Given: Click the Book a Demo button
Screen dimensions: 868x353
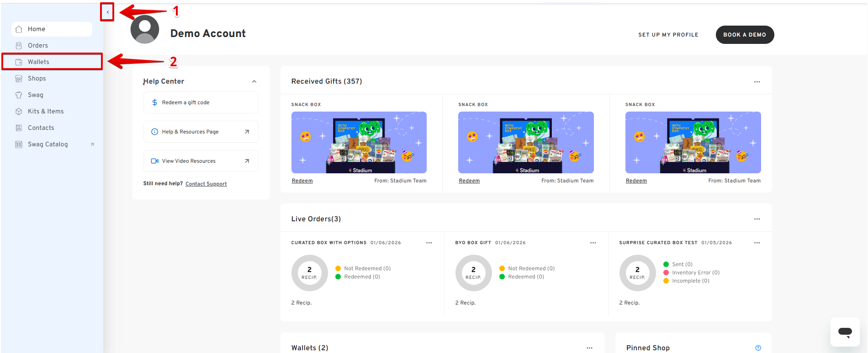Looking at the screenshot, I should point(744,35).
